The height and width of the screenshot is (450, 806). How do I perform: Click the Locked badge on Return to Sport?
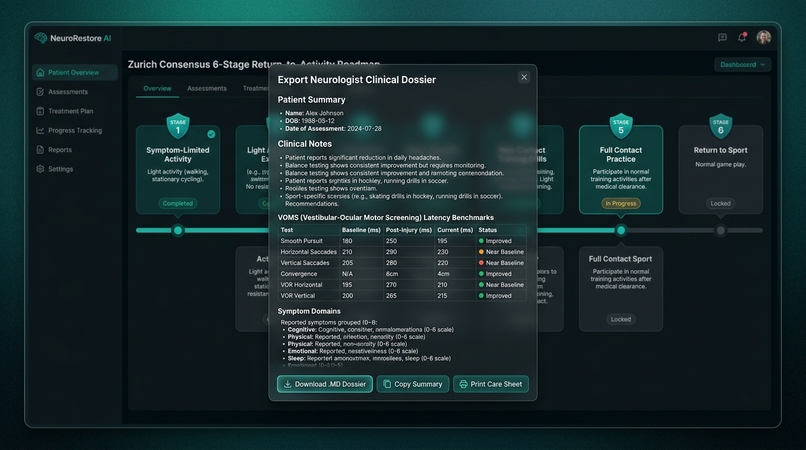(721, 204)
